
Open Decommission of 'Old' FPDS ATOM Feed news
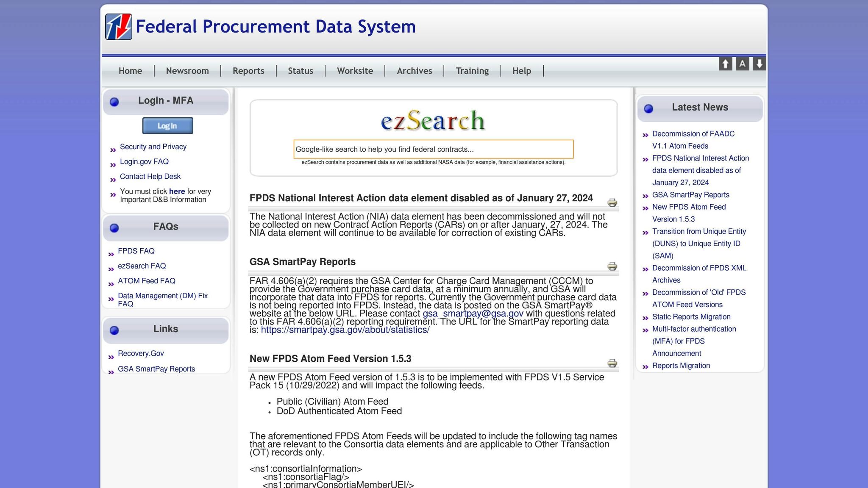point(699,298)
